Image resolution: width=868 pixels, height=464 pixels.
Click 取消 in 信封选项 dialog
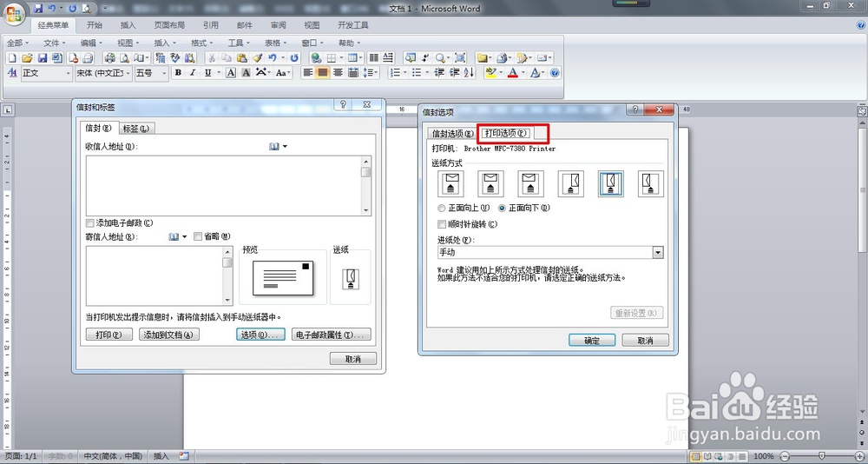646,341
